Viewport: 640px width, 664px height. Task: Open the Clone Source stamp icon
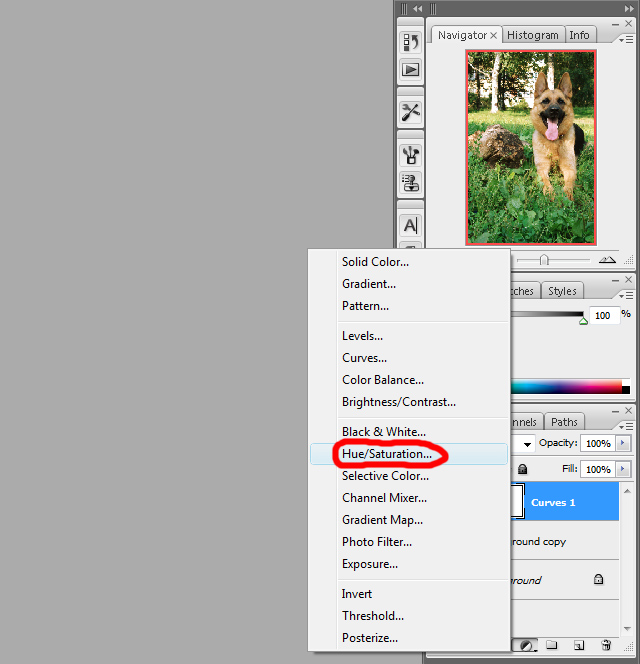411,183
